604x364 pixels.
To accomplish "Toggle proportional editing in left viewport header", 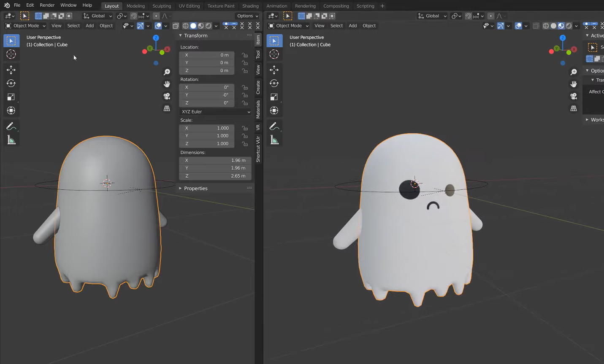I will pyautogui.click(x=156, y=16).
